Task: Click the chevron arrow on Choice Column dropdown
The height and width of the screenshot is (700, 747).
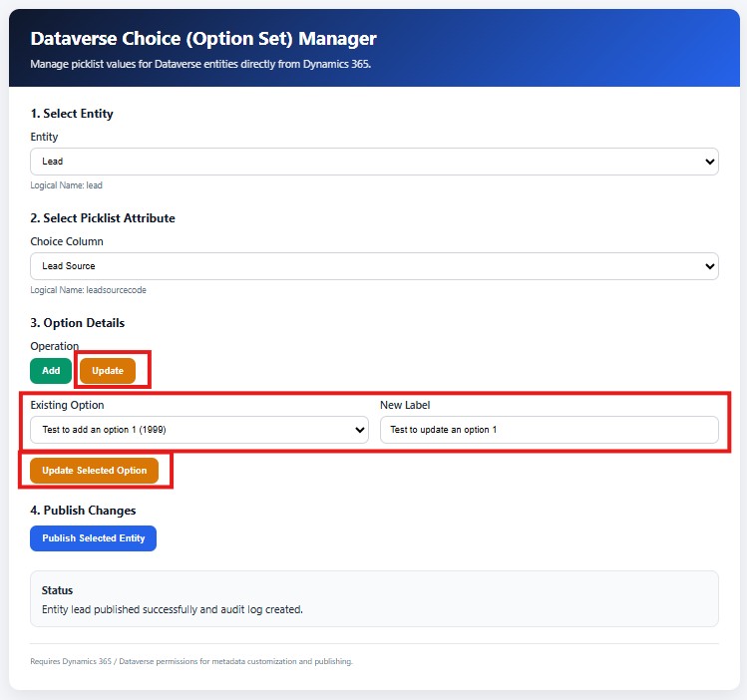Action: [709, 266]
